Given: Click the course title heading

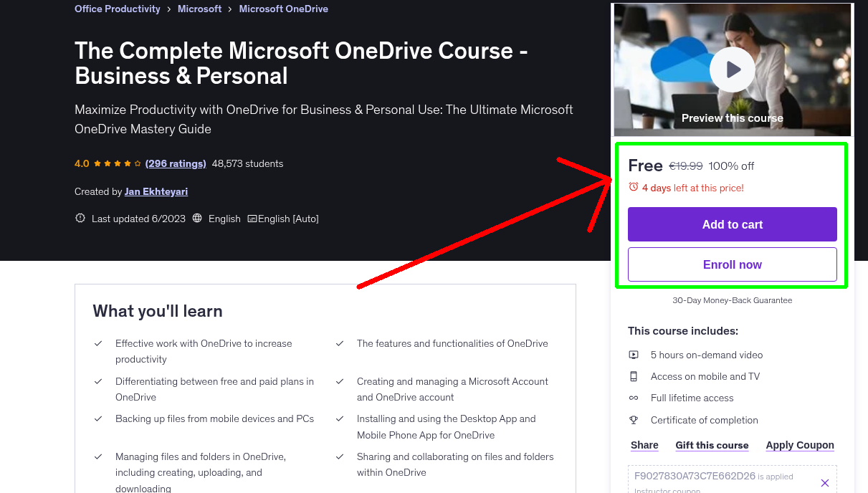Looking at the screenshot, I should [x=302, y=63].
